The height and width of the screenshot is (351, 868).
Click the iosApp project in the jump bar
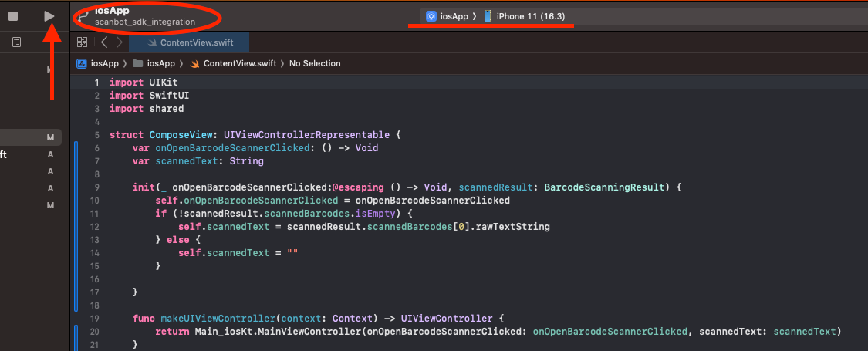coord(104,64)
